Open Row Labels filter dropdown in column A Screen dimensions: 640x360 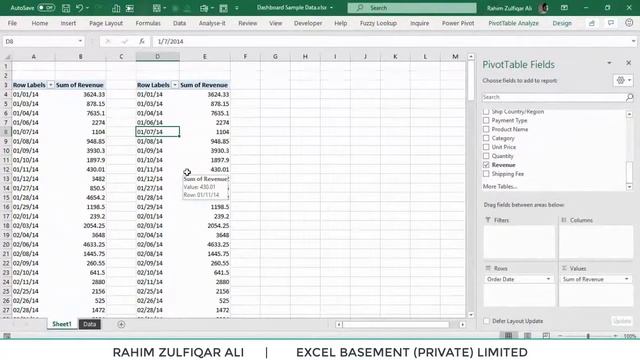click(51, 85)
